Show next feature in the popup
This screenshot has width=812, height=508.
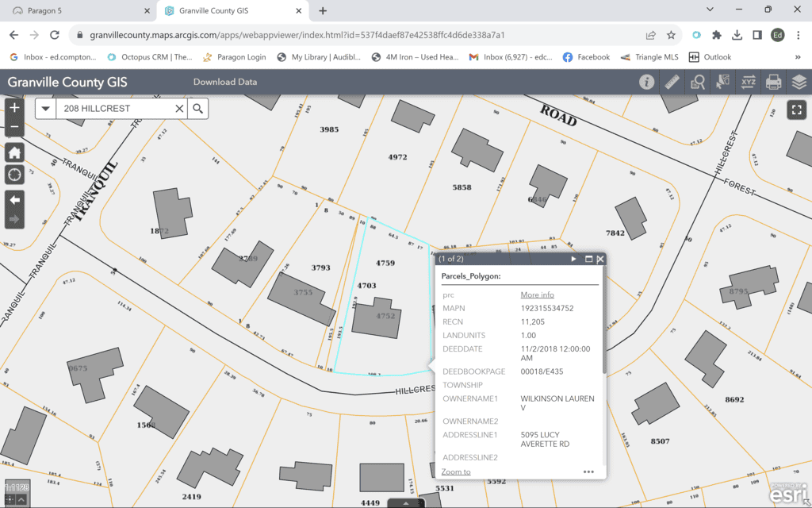[573, 259]
